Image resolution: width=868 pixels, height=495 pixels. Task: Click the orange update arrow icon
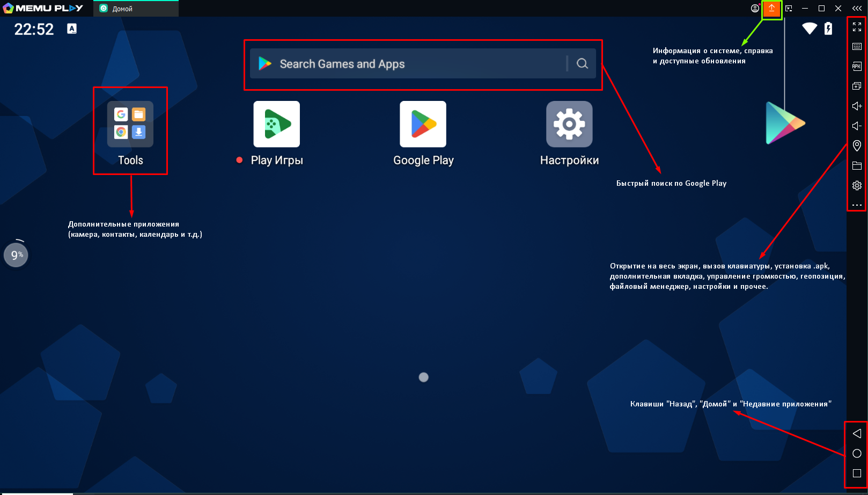tap(771, 9)
